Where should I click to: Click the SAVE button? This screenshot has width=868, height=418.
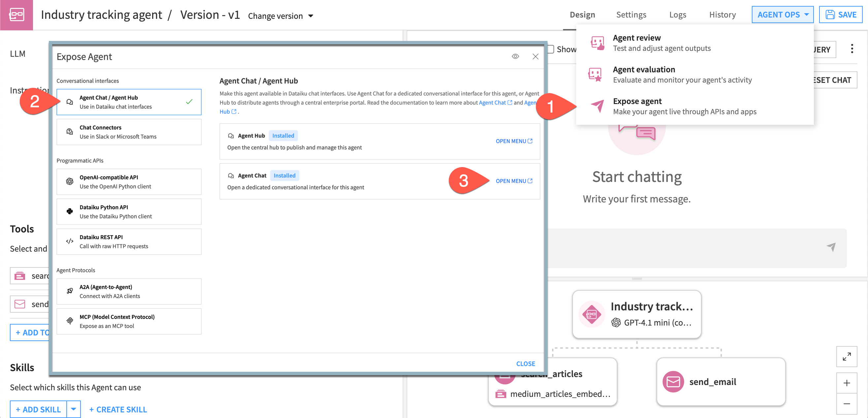[840, 15]
